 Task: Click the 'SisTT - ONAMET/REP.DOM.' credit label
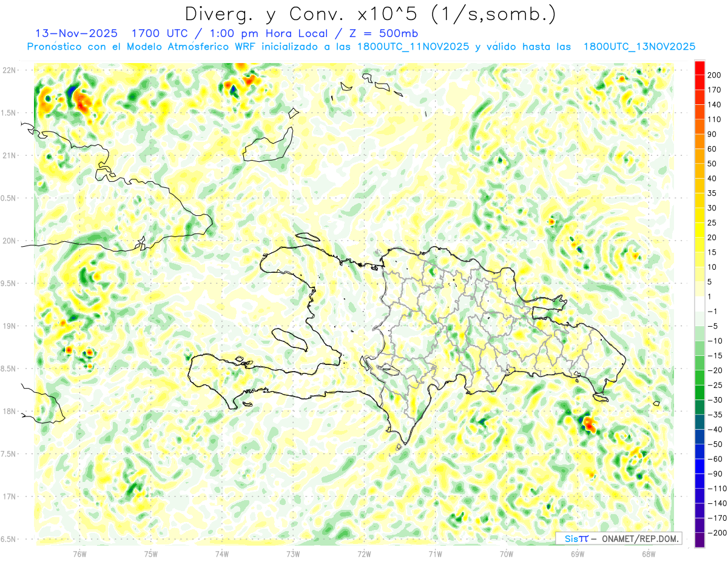click(619, 538)
